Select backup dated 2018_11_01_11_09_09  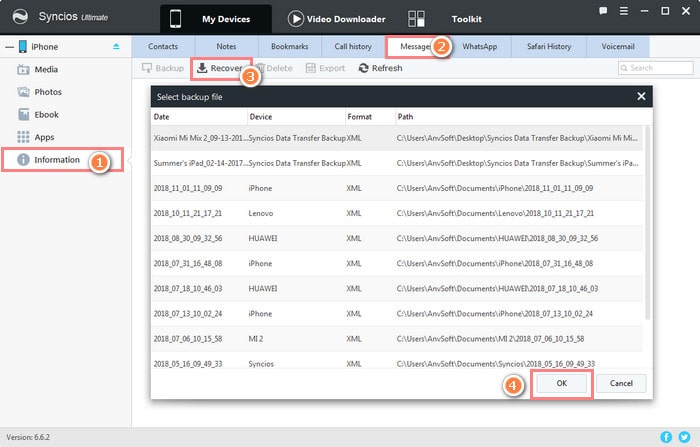click(397, 188)
